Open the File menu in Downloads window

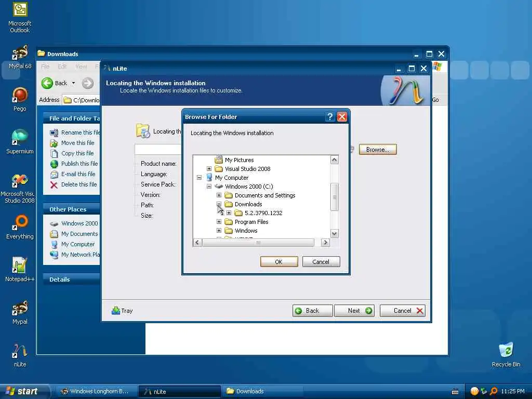45,66
